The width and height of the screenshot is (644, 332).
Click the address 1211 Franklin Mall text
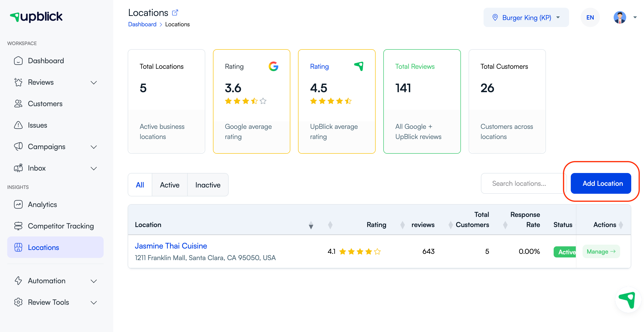point(205,258)
